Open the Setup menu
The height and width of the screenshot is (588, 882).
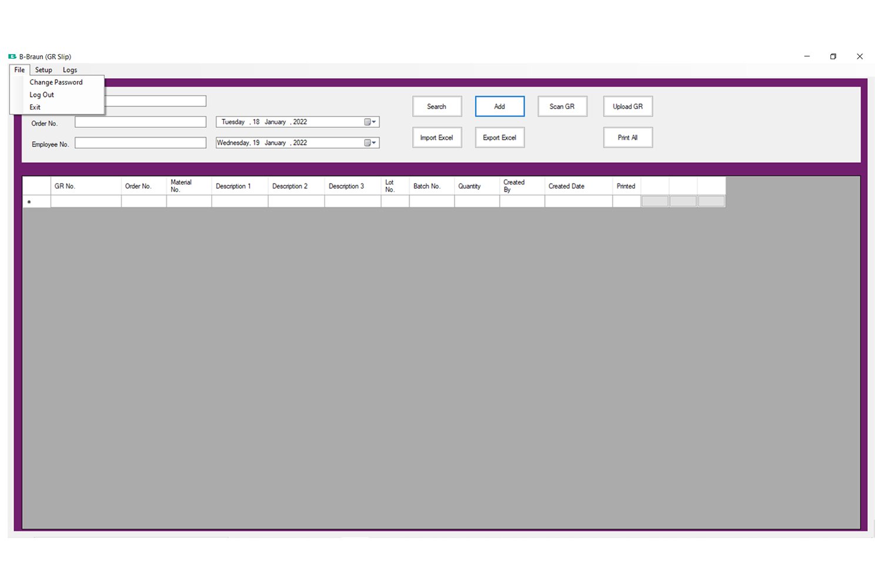tap(44, 70)
